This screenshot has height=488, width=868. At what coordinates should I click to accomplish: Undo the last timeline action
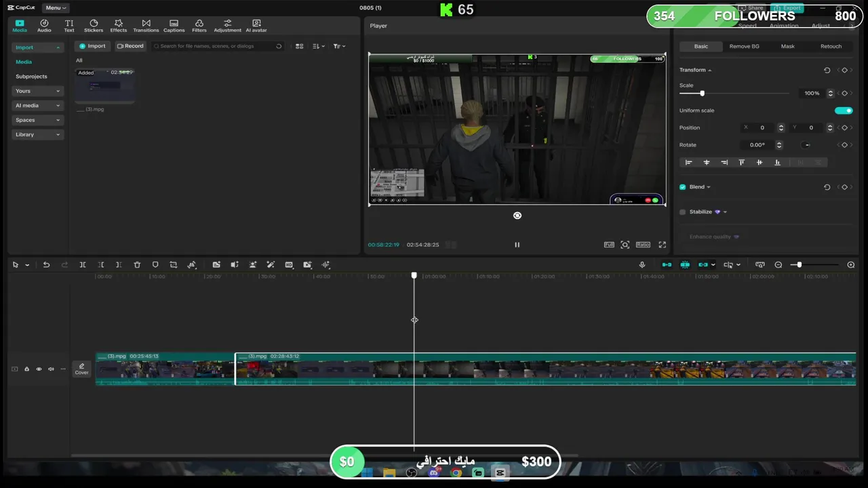46,265
